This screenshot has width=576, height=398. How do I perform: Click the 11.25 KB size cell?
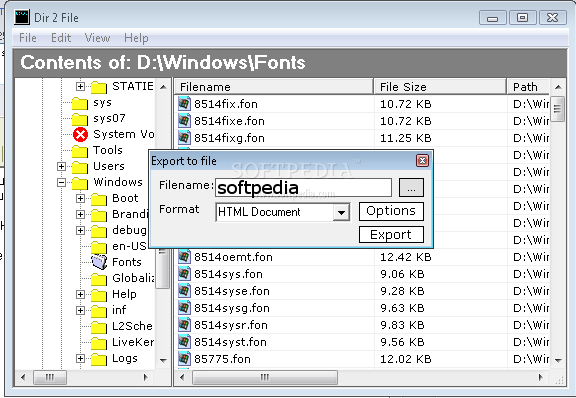406,138
